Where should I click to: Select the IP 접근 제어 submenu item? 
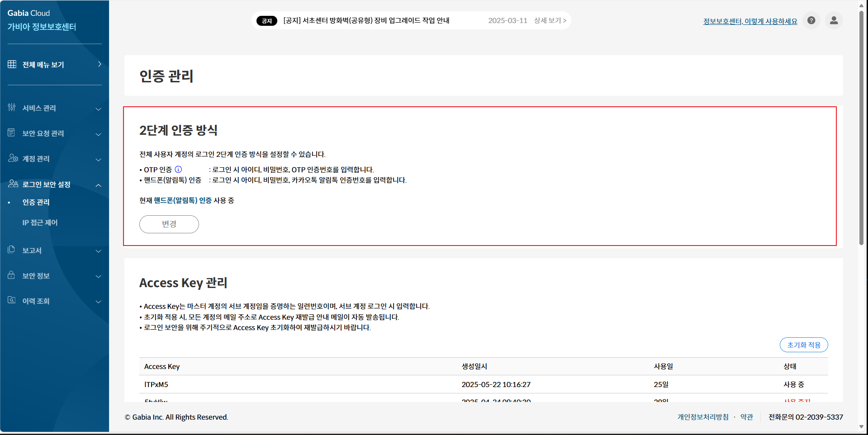40,222
